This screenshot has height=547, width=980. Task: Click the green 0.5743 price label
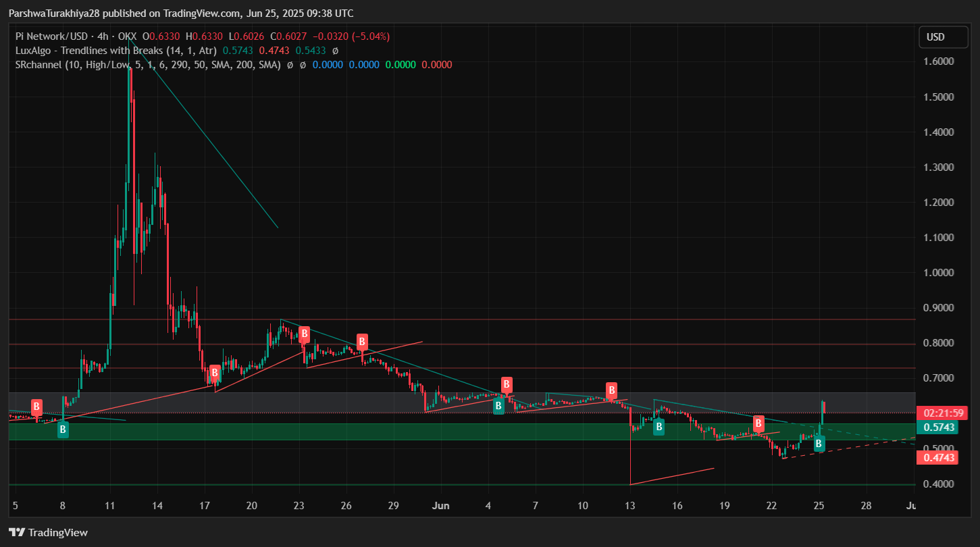[x=939, y=427]
